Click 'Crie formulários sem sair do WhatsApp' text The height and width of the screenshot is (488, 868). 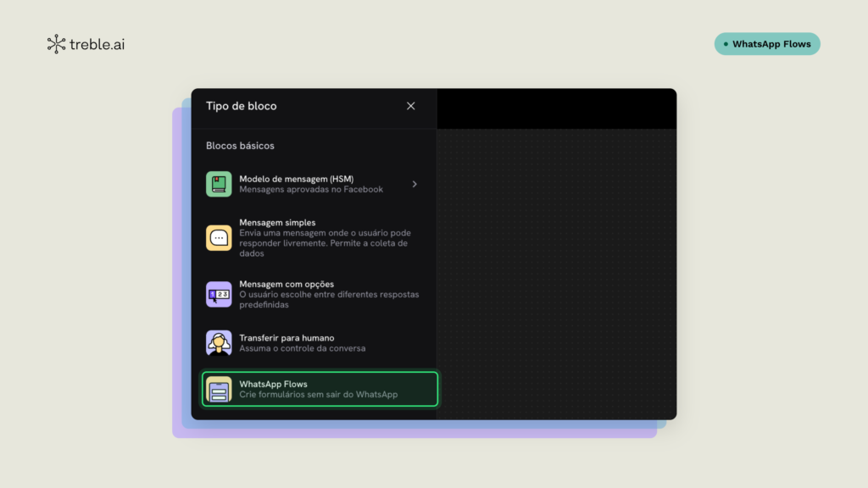pyautogui.click(x=319, y=395)
